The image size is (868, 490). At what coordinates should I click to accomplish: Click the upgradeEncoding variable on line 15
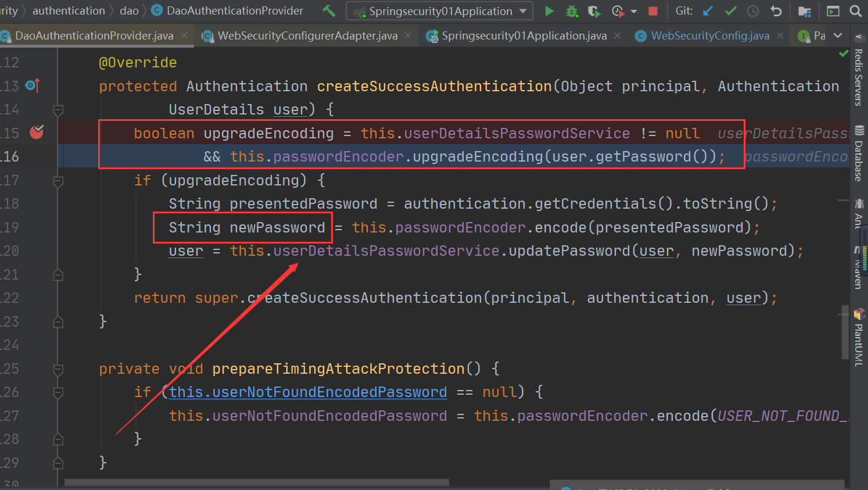point(268,133)
